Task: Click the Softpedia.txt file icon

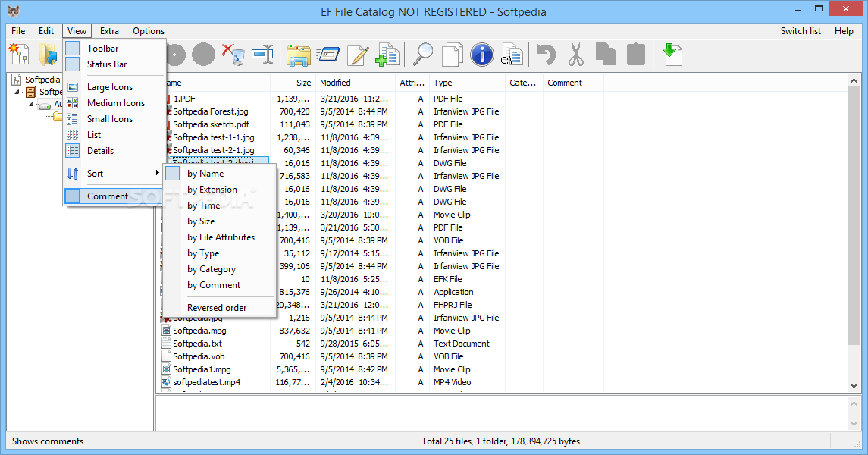Action: click(166, 344)
